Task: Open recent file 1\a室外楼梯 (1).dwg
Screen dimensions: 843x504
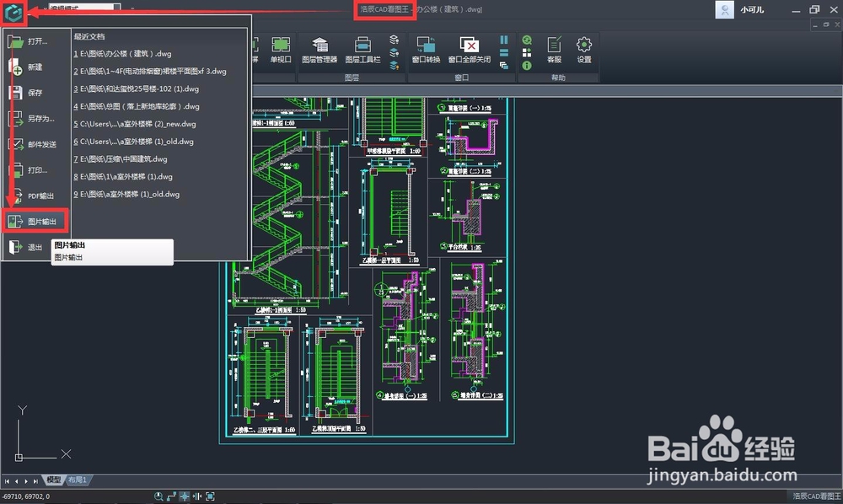Action: coord(123,177)
